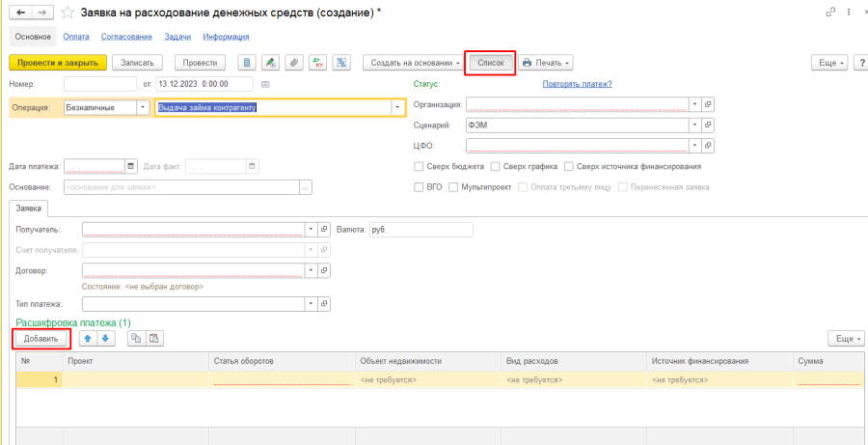
Task: Expand the Печать dropdown menu
Action: tap(546, 63)
